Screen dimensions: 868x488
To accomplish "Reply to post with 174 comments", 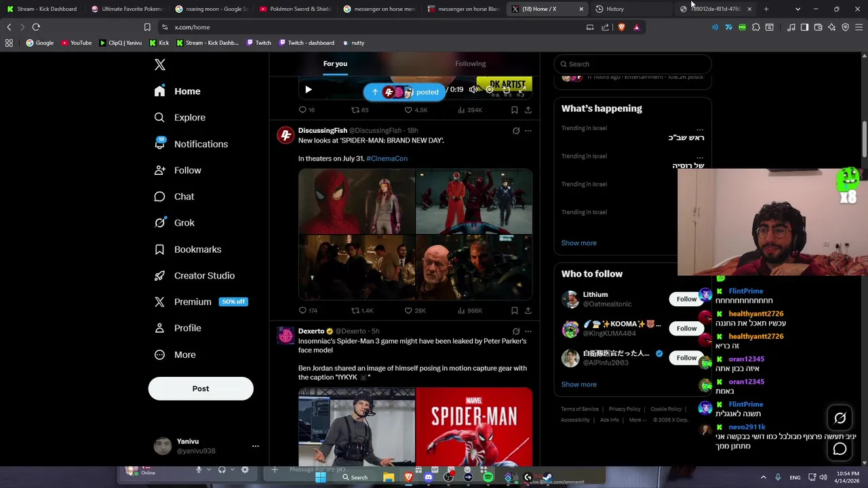I will [308, 310].
